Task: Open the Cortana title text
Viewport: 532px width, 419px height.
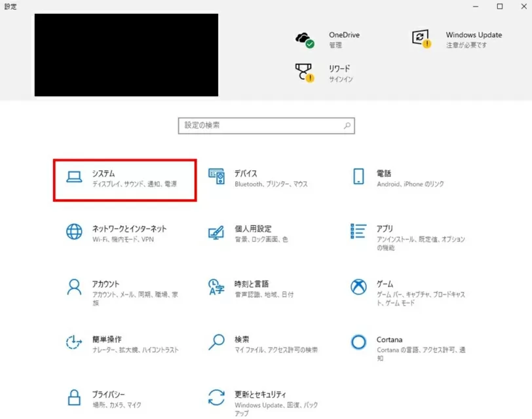Action: 389,340
